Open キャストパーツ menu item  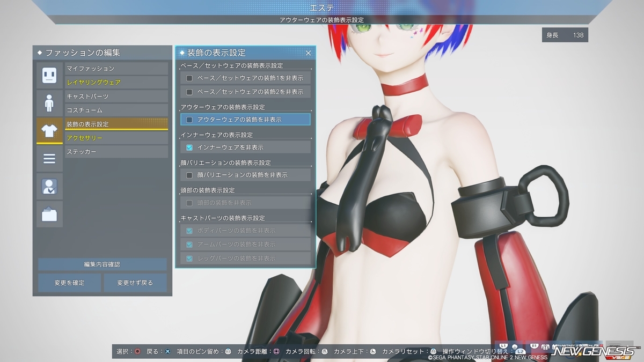pos(116,96)
